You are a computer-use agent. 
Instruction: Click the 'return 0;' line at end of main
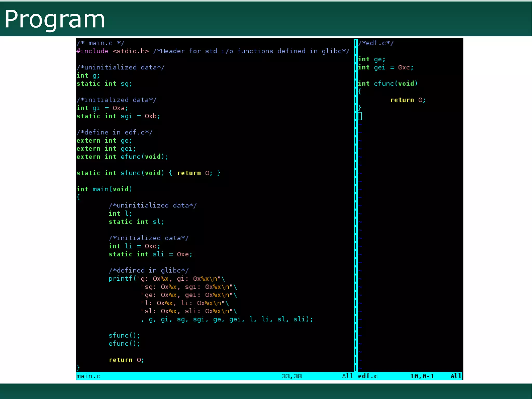(x=126, y=360)
